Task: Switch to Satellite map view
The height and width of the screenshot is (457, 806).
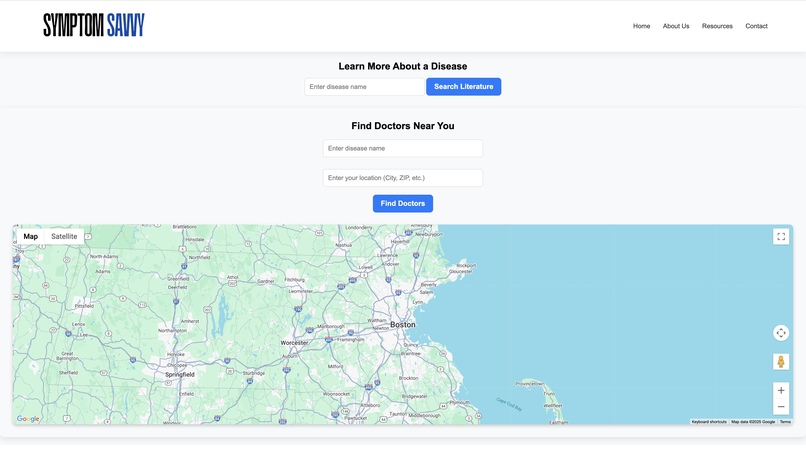Action: click(x=64, y=236)
